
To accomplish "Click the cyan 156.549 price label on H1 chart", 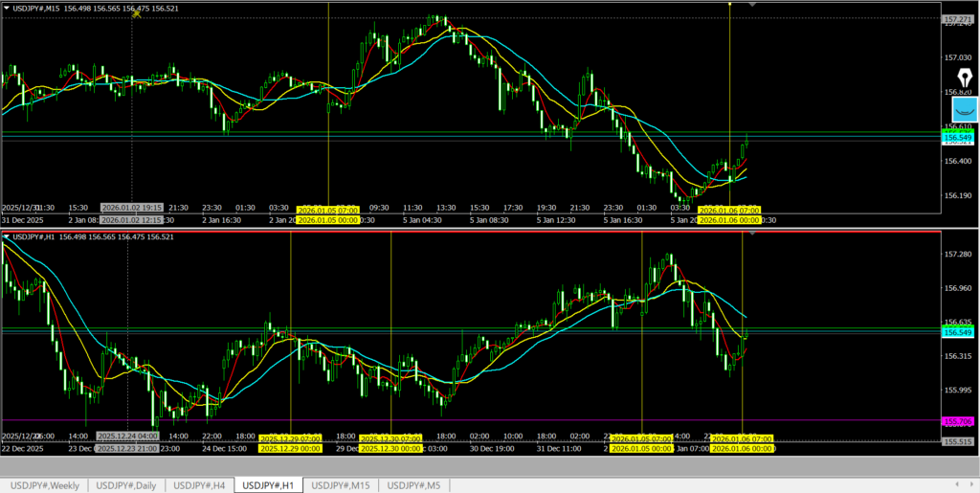I will 958,332.
